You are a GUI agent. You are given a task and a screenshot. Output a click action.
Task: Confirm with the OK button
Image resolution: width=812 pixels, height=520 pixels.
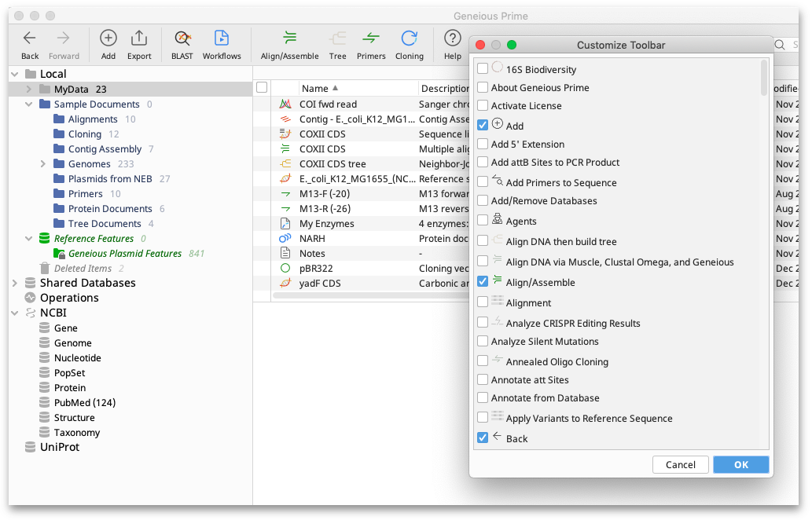click(740, 465)
